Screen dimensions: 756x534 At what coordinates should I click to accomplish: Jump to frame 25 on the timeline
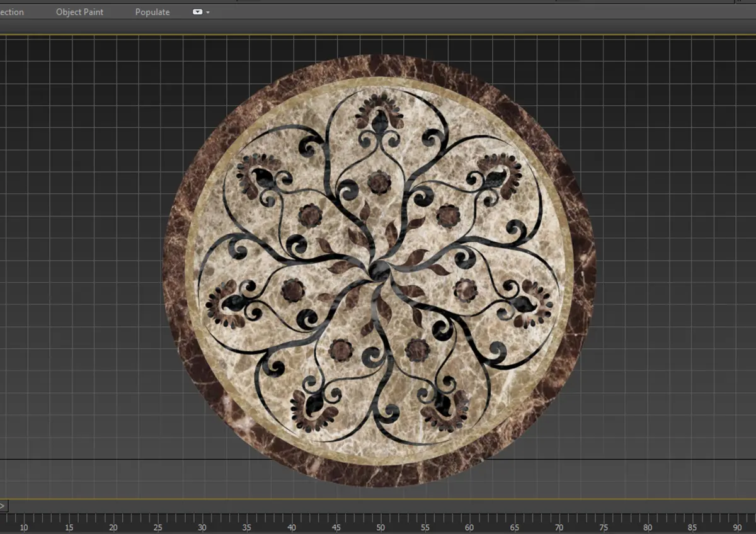click(x=157, y=526)
